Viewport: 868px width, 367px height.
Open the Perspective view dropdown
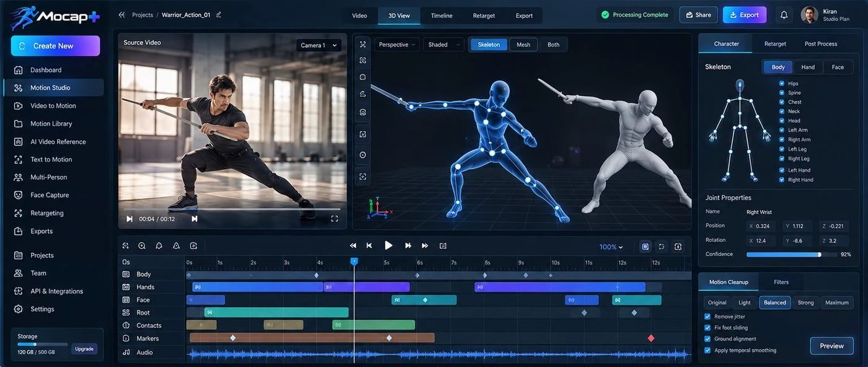pos(397,45)
